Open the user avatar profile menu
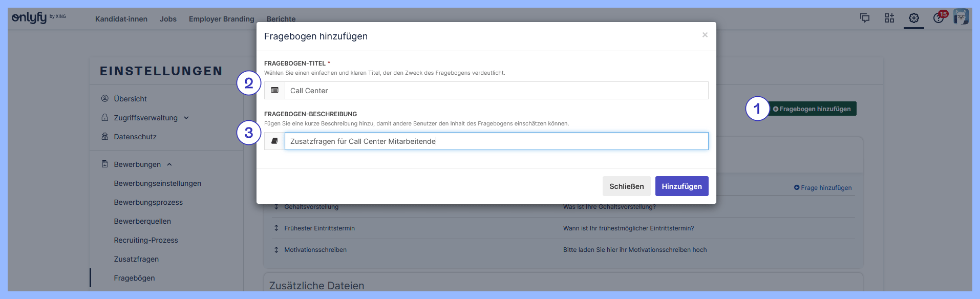Viewport: 980px width, 299px height. (961, 17)
